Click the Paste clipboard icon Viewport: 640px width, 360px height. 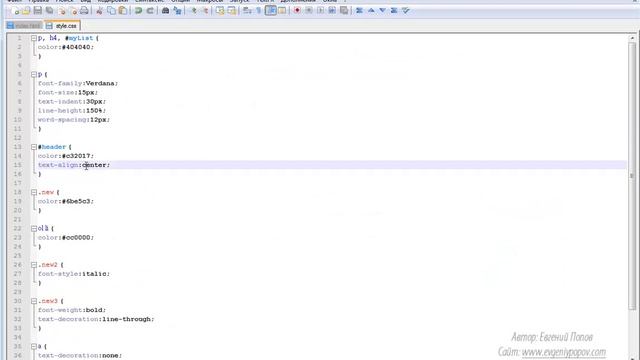(122, 11)
